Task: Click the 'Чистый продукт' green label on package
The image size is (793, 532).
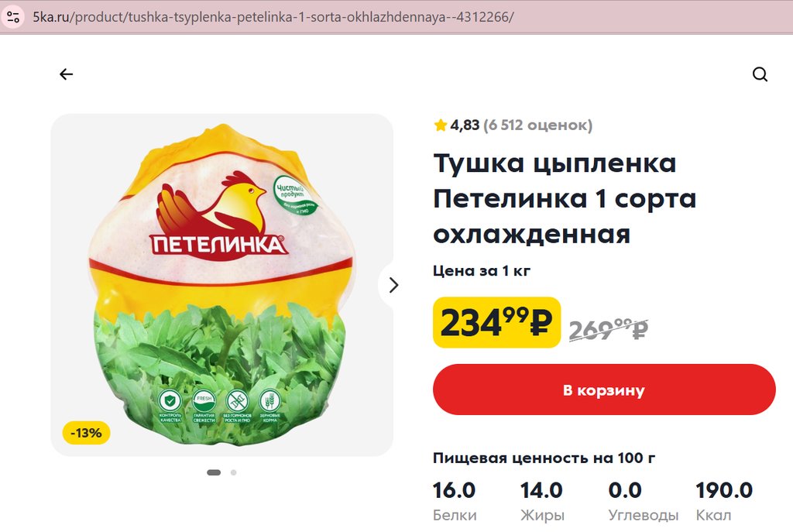Action: coord(296,194)
